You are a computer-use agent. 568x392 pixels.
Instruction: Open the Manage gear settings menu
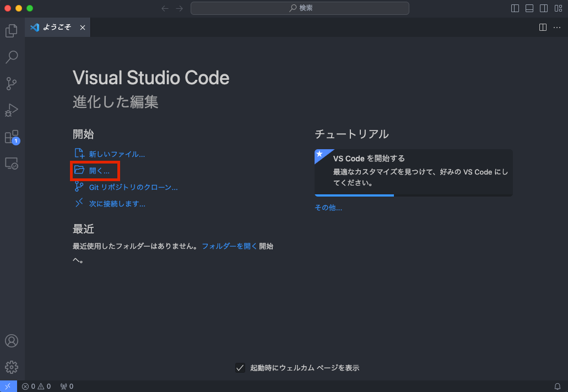(12, 367)
